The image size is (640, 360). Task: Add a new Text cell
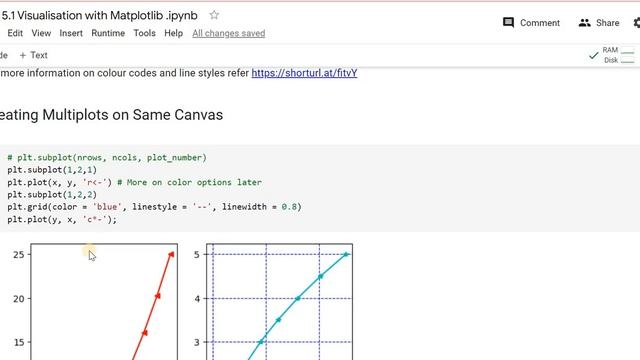33,55
